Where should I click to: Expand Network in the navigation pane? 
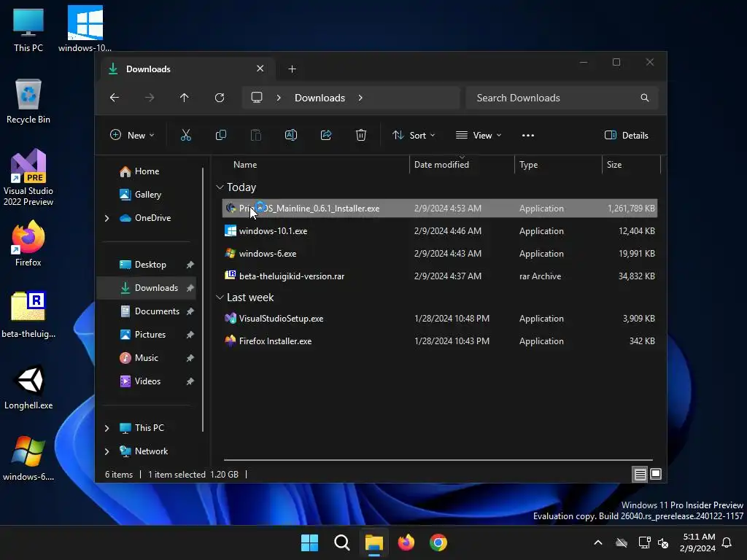click(107, 451)
